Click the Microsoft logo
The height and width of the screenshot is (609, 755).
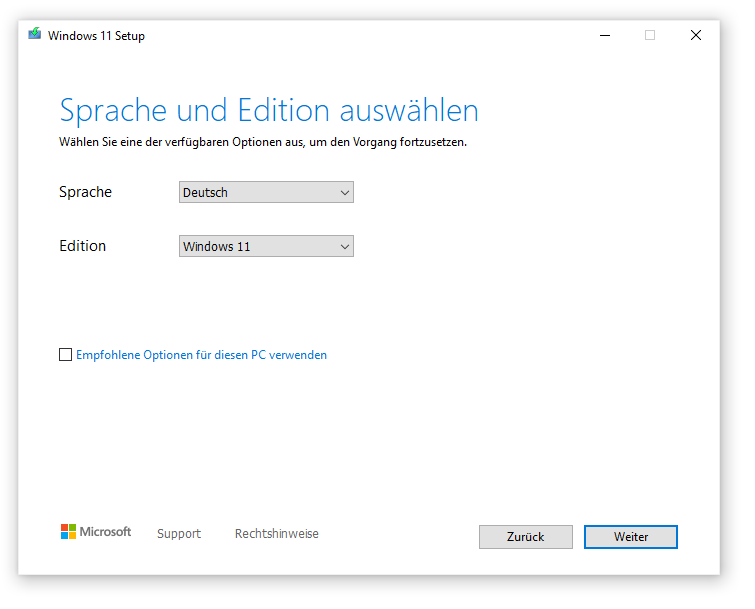coord(96,531)
